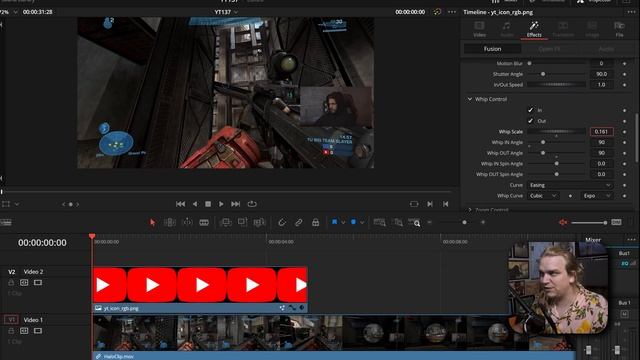The height and width of the screenshot is (360, 640).
Task: Open the curve editor icon on yt_icon_rgb.png clip
Action: 292,308
